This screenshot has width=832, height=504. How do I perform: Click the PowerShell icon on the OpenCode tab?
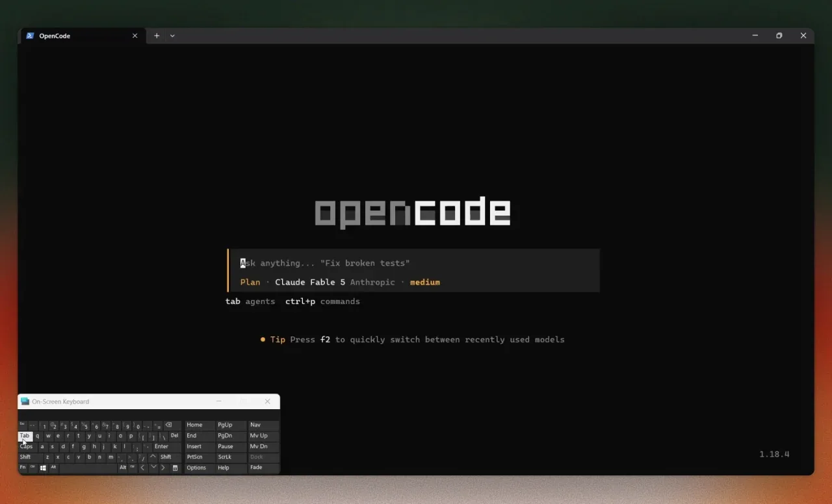[x=30, y=36]
